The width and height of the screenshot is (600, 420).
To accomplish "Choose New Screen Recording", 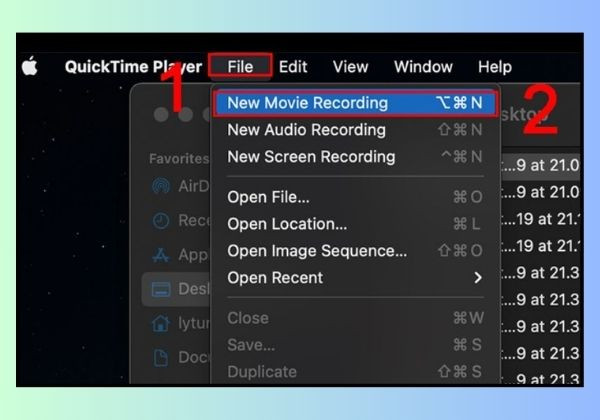I will 355,157.
